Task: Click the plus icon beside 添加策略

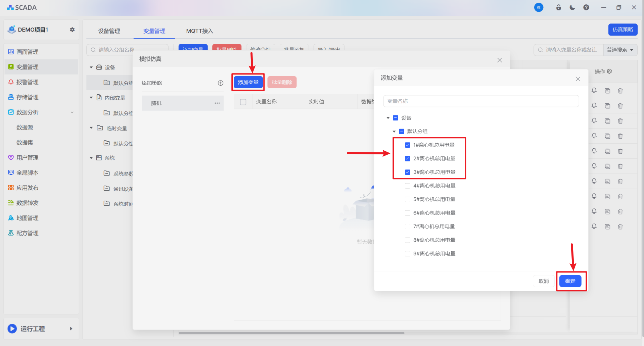Action: [221, 83]
